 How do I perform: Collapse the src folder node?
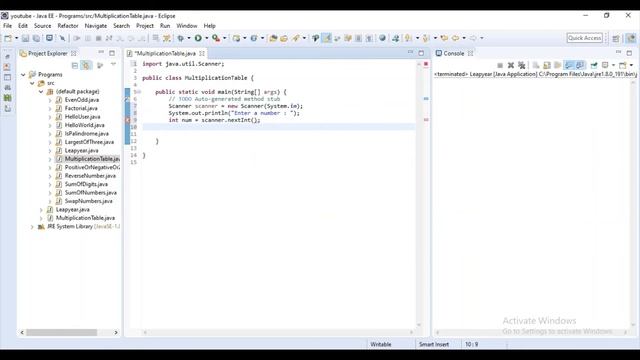click(x=32, y=83)
